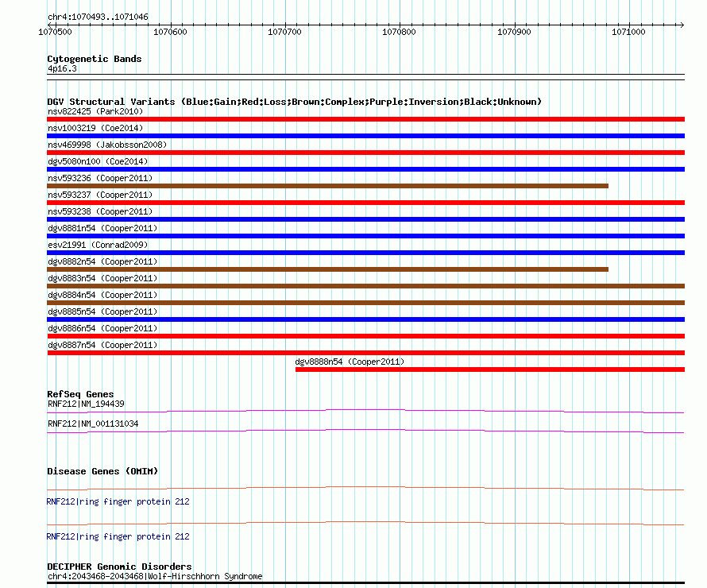Select the nsv469998 (Jakobsson2008) label
Viewport: 707px width, 588px height.
(x=107, y=145)
